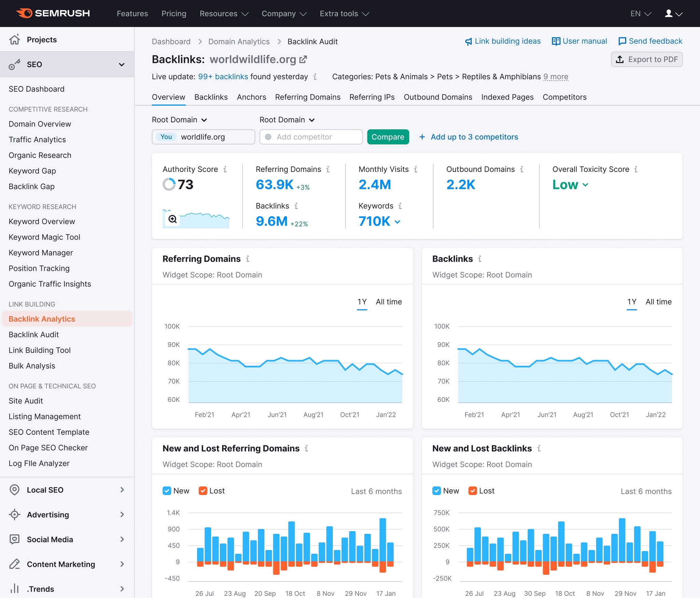Viewport: 700px width, 598px height.
Task: Click the Add competitor input field
Action: [311, 137]
